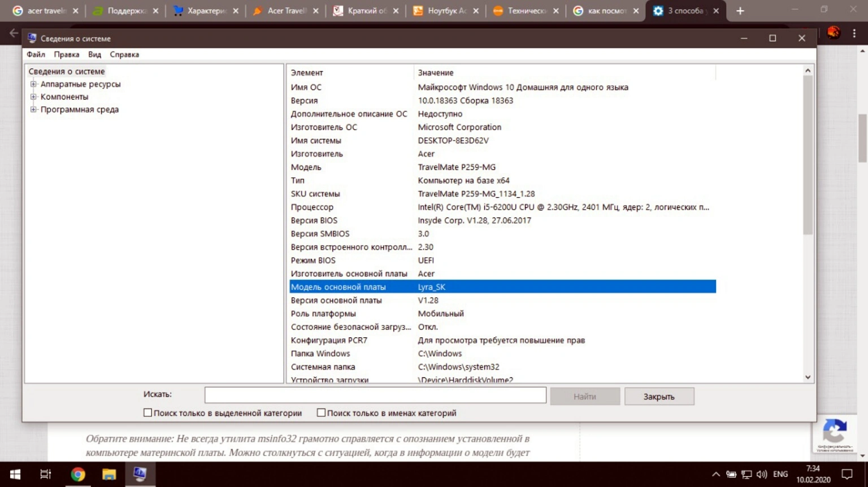Open the 'Файл' menu
Image resolution: width=868 pixels, height=487 pixels.
[x=36, y=54]
